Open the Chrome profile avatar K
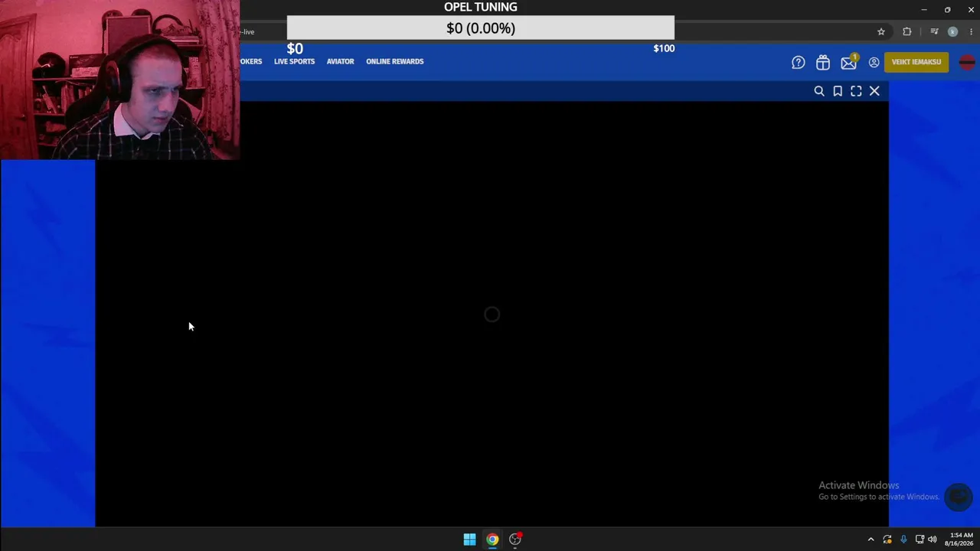This screenshot has height=551, width=980. pyautogui.click(x=952, y=31)
